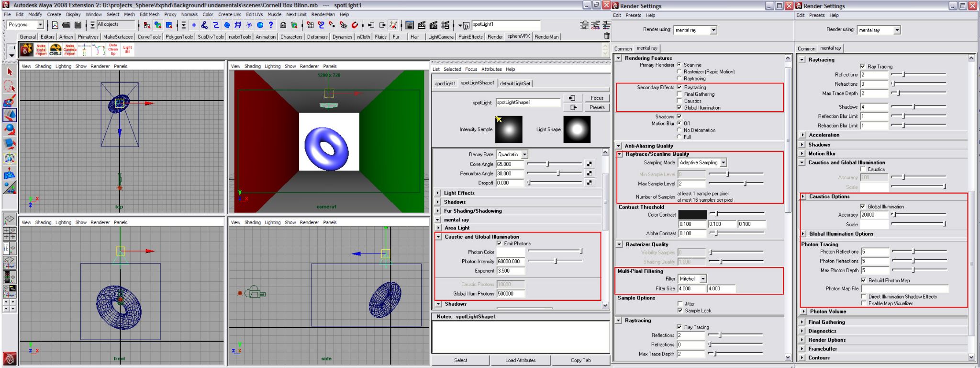Click the Focus button
Viewport: 980px width, 368px height.
(x=597, y=98)
